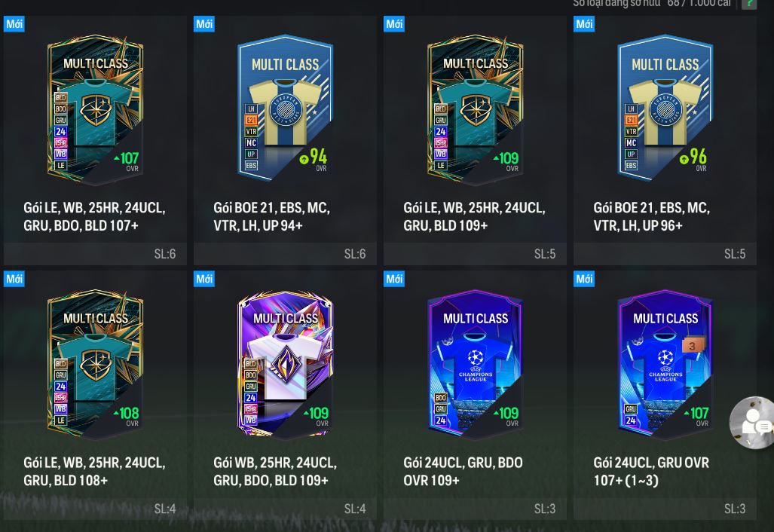
Task: Click the Mới badge on the 107+ pack
Action: pyautogui.click(x=14, y=23)
